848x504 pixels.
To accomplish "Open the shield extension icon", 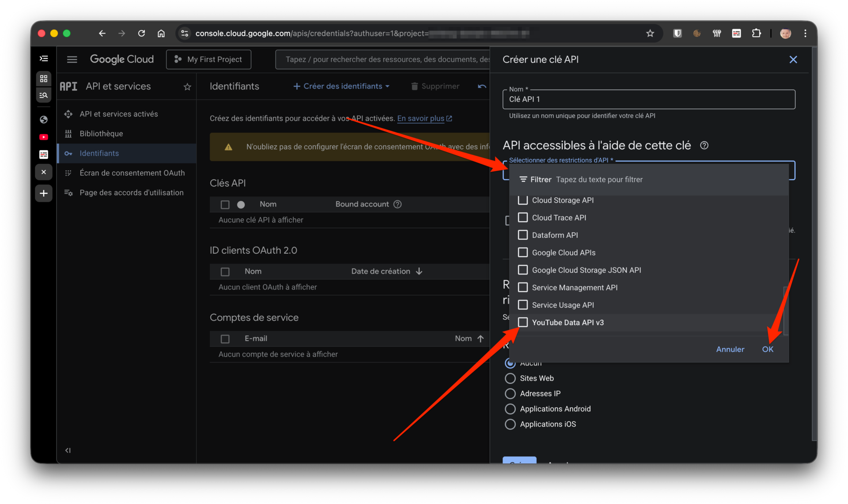I will 677,34.
